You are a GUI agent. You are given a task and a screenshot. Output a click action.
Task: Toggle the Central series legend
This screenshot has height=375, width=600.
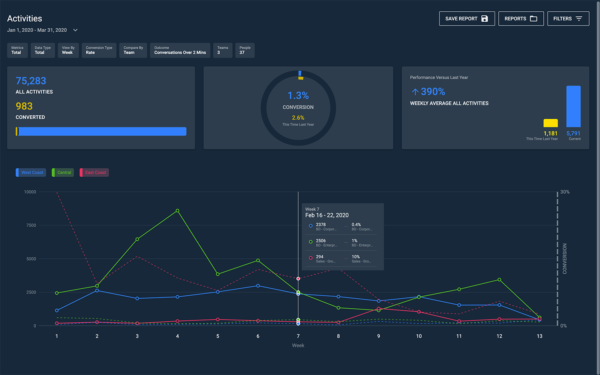point(63,173)
